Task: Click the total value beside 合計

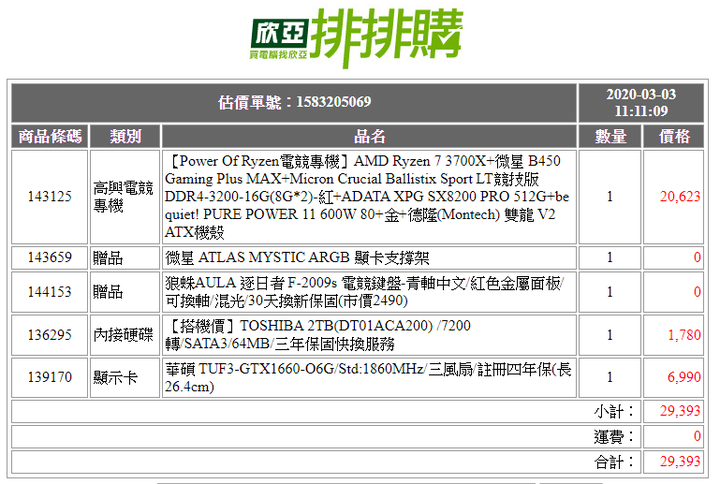Action: [680, 461]
